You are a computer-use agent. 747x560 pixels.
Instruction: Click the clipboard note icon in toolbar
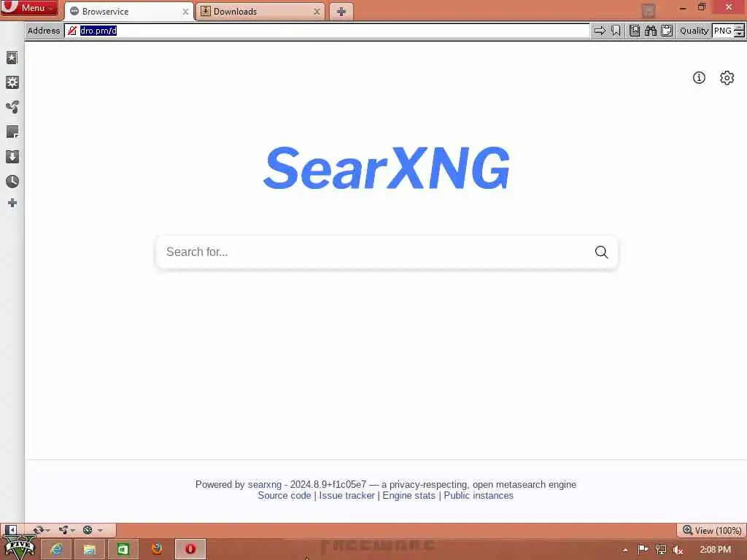667,31
